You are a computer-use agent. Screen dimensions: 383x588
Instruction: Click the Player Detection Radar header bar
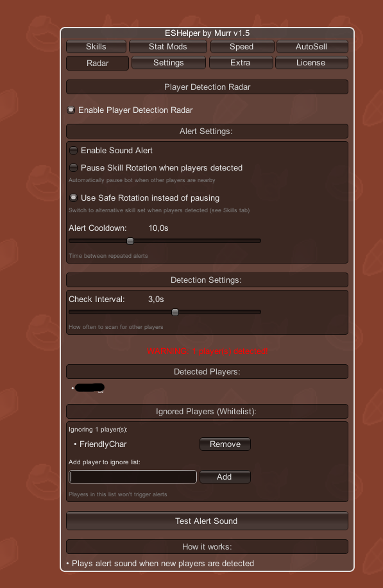tap(207, 87)
